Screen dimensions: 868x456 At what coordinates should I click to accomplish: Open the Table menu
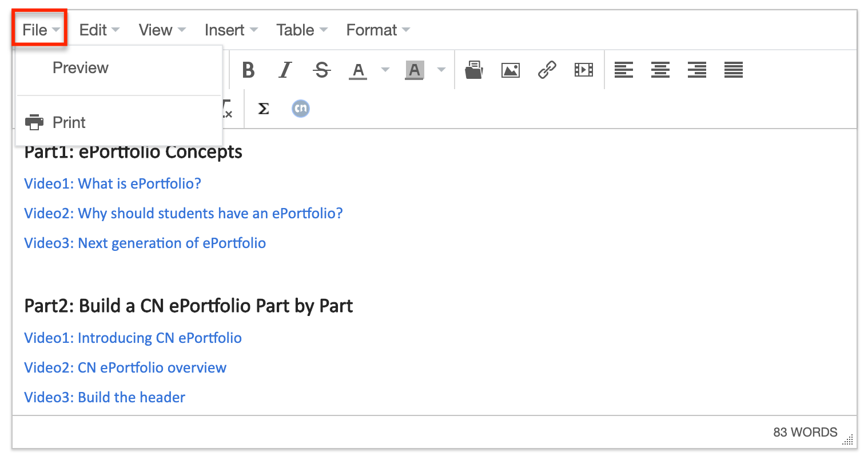click(302, 30)
